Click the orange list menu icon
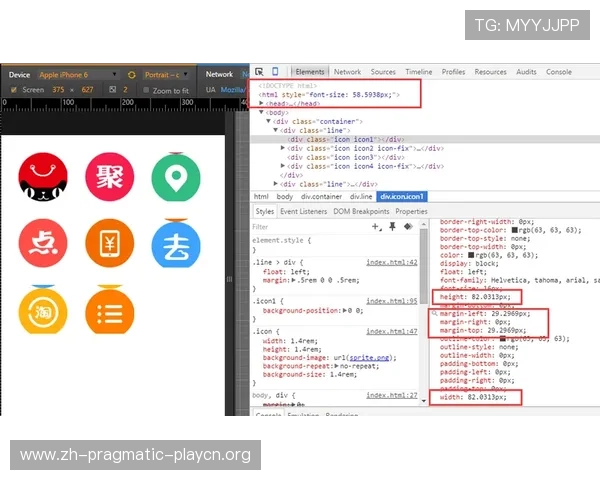600x480 pixels. pos(109,310)
